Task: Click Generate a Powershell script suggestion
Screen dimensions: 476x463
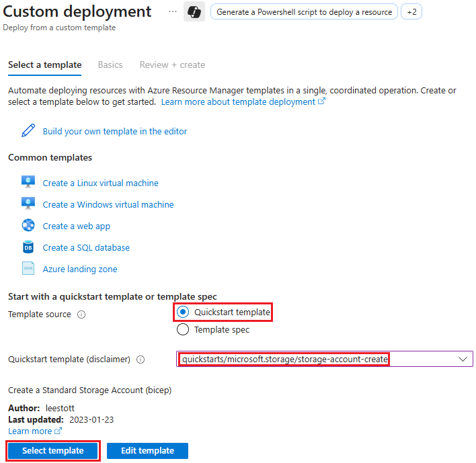Action: tap(304, 12)
